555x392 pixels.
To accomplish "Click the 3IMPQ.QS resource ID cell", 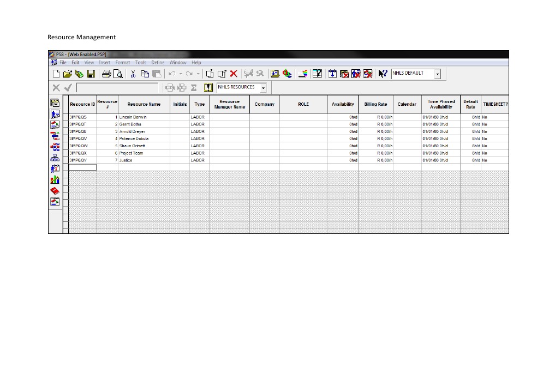I will (x=82, y=117).
